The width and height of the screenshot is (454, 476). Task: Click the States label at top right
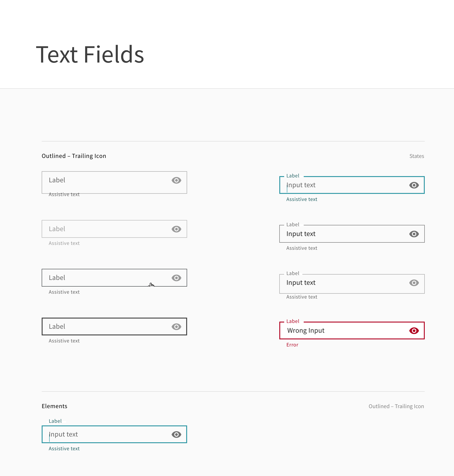point(417,156)
